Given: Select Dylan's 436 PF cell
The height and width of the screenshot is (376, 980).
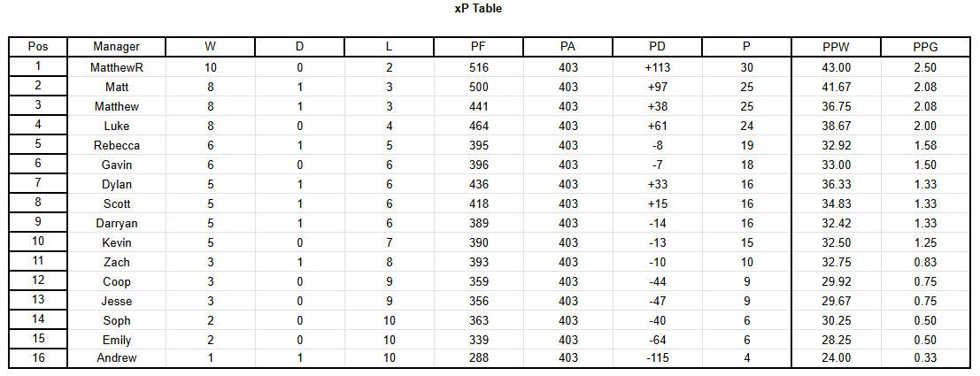Looking at the screenshot, I should [479, 184].
